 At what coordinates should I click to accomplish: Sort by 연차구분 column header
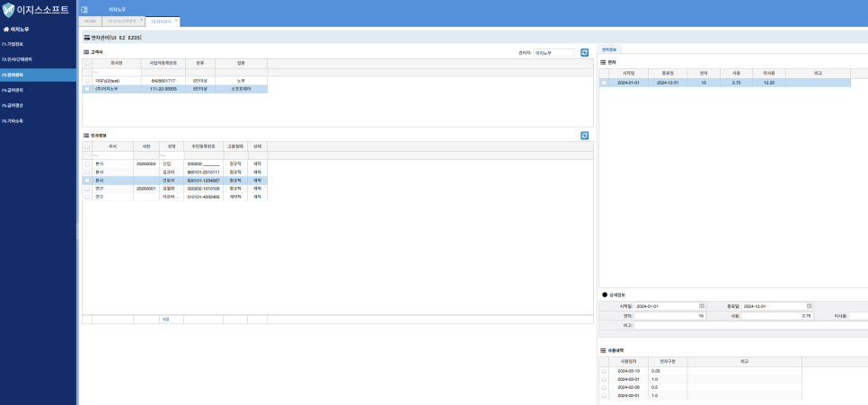tap(668, 361)
